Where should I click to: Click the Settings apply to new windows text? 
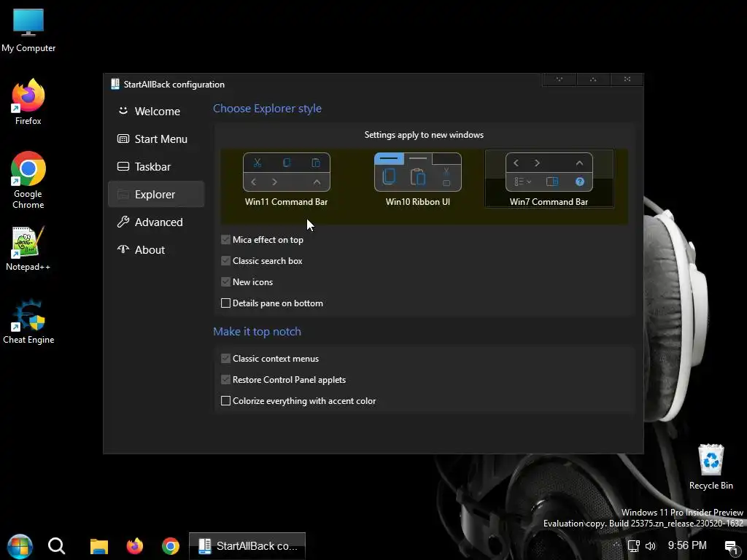coord(424,135)
